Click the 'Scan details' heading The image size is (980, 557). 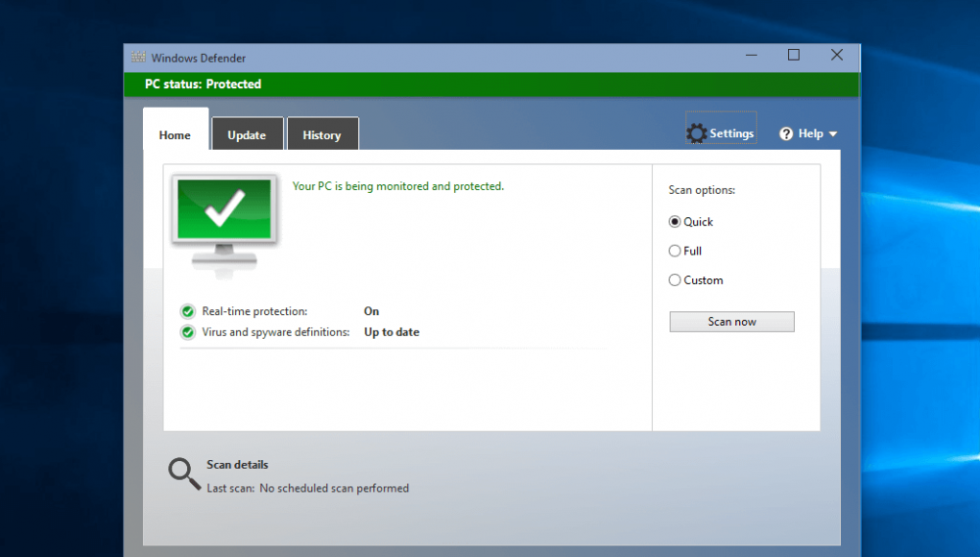pos(237,465)
